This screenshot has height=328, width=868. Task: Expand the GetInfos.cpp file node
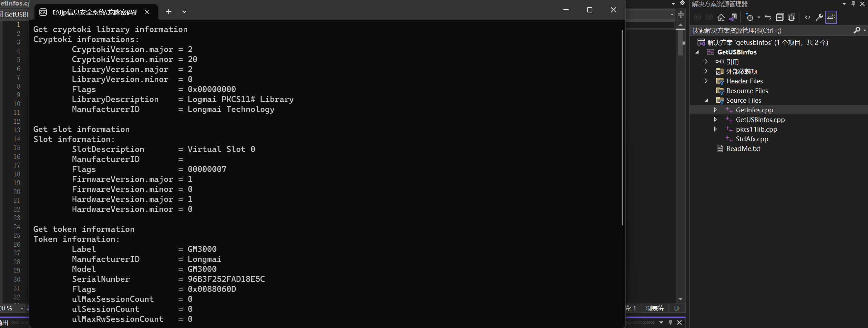click(x=715, y=110)
